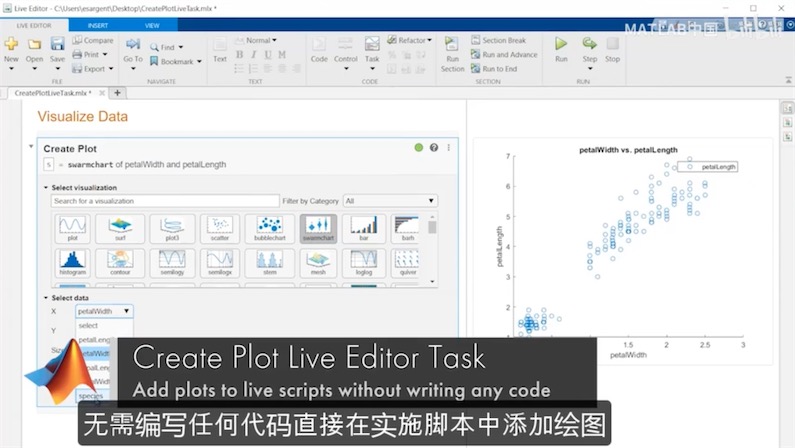Image resolution: width=795 pixels, height=448 pixels.
Task: Open the Create Plot task options menu
Action: tap(449, 147)
